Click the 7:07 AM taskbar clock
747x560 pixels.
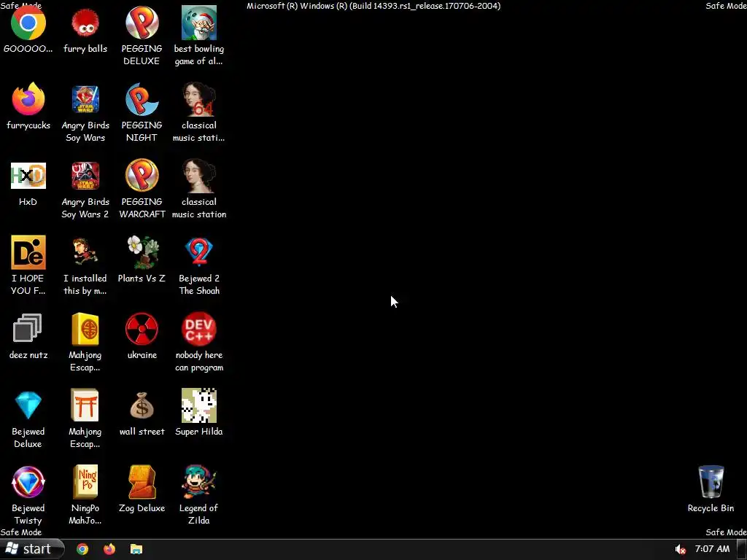712,549
